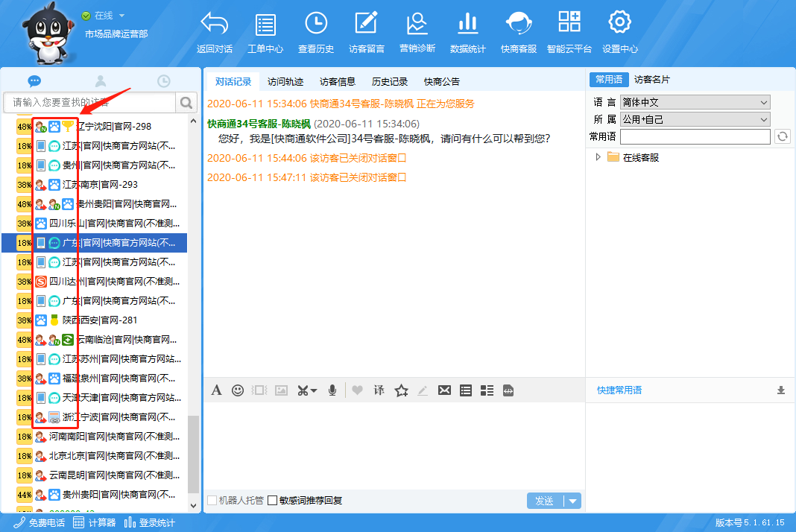Switch to the 访客名片 tab

point(652,80)
